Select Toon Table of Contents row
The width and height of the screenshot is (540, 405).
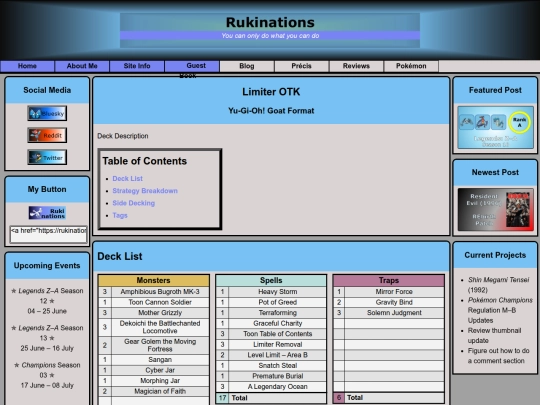click(x=271, y=334)
